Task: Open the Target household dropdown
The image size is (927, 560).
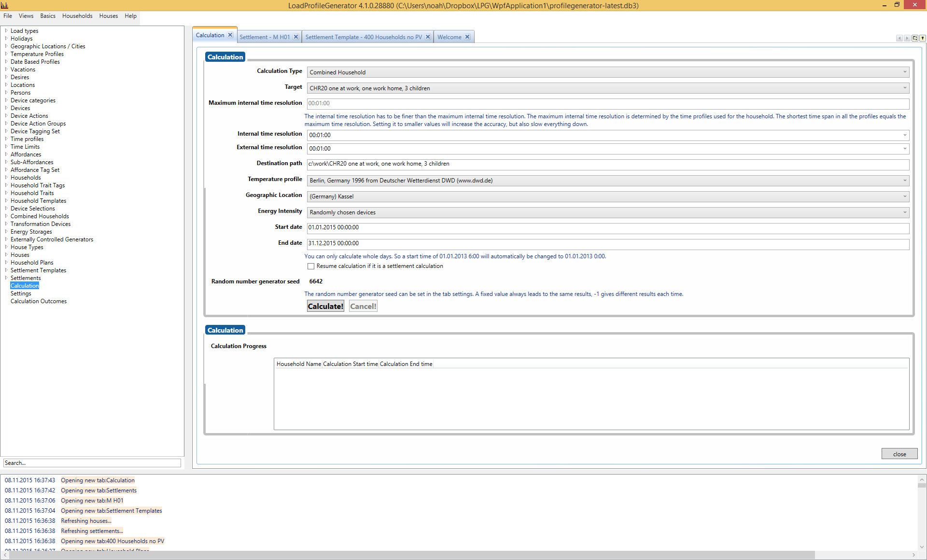Action: point(608,88)
